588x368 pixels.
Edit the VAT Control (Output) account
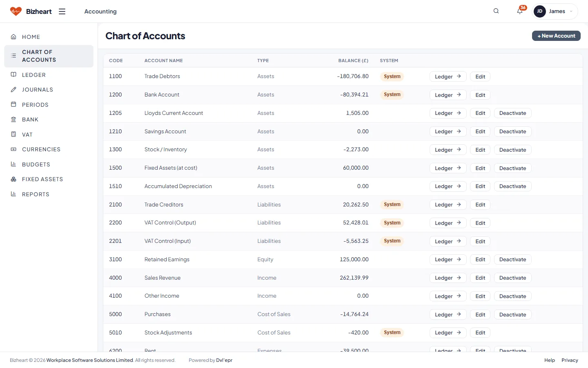pyautogui.click(x=480, y=223)
